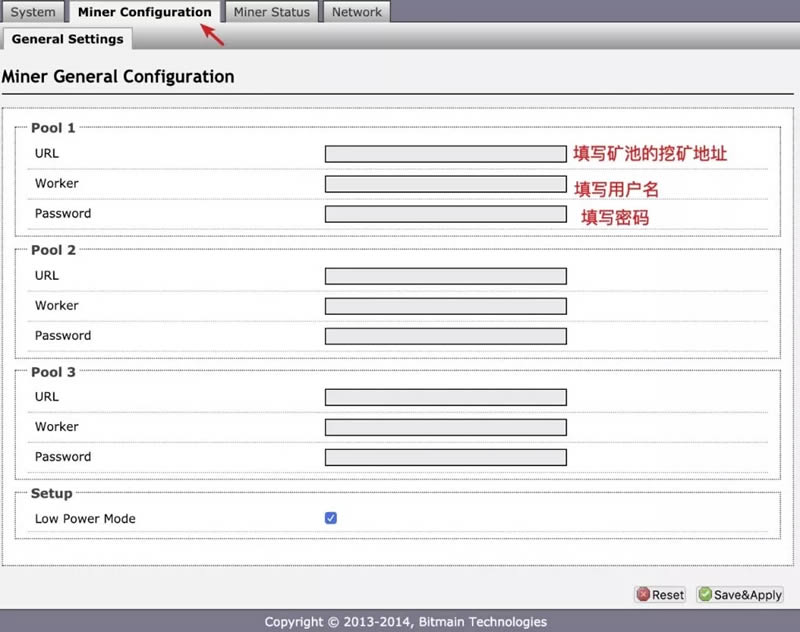Click the Miner General Configuration heading
This screenshot has height=632, width=800.
point(118,77)
